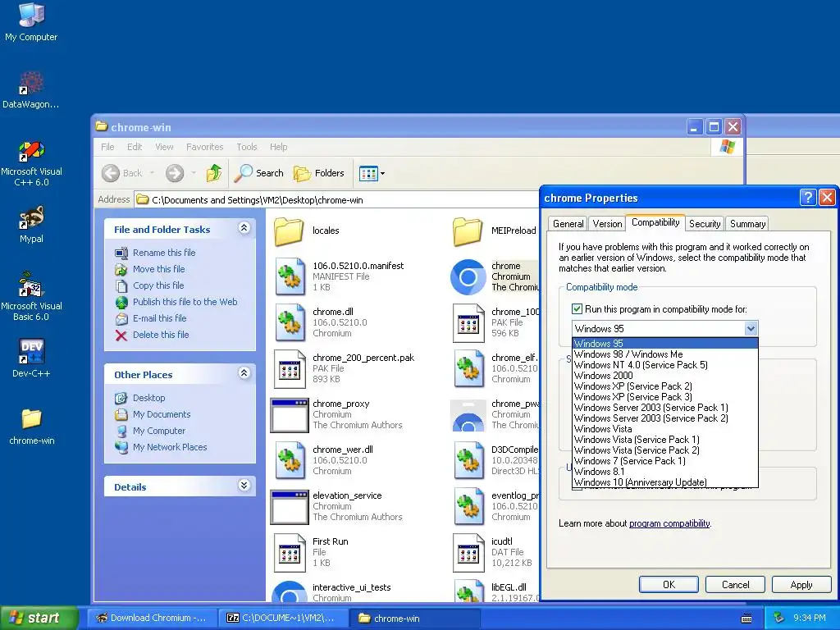
Task: Choose Windows Vista (Service Pack 2) option
Action: coord(664,450)
